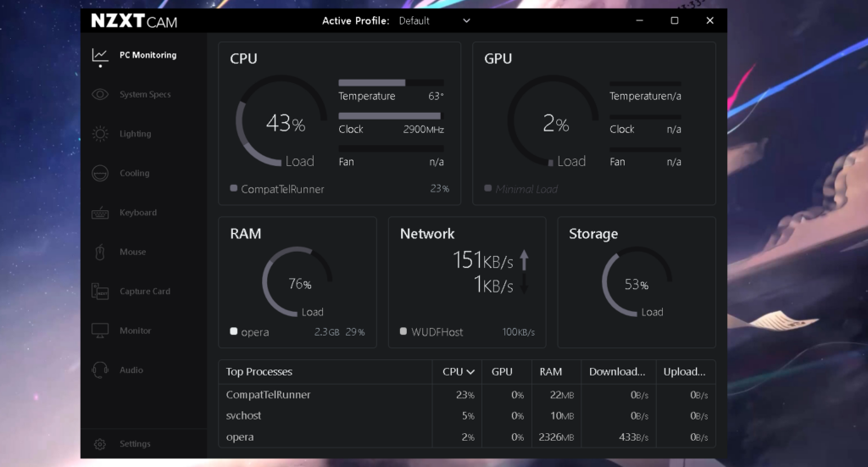
Task: Sort processes by RAM column
Action: tap(550, 371)
